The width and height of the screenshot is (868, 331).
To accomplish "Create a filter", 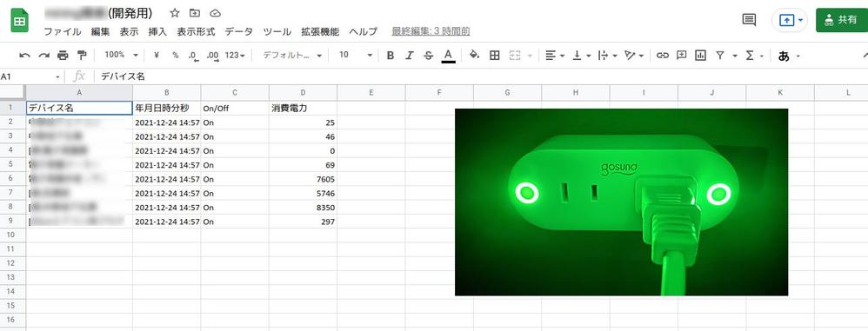I will click(x=719, y=56).
